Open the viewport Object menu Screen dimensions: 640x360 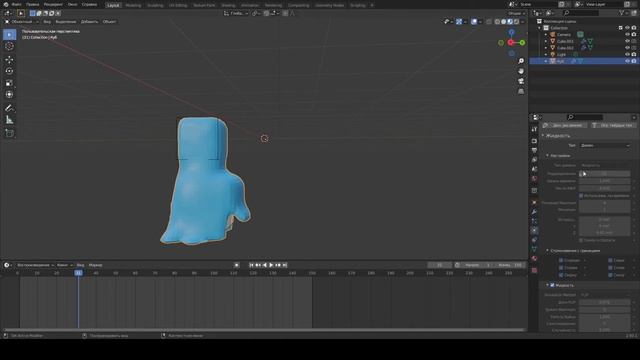pos(109,22)
